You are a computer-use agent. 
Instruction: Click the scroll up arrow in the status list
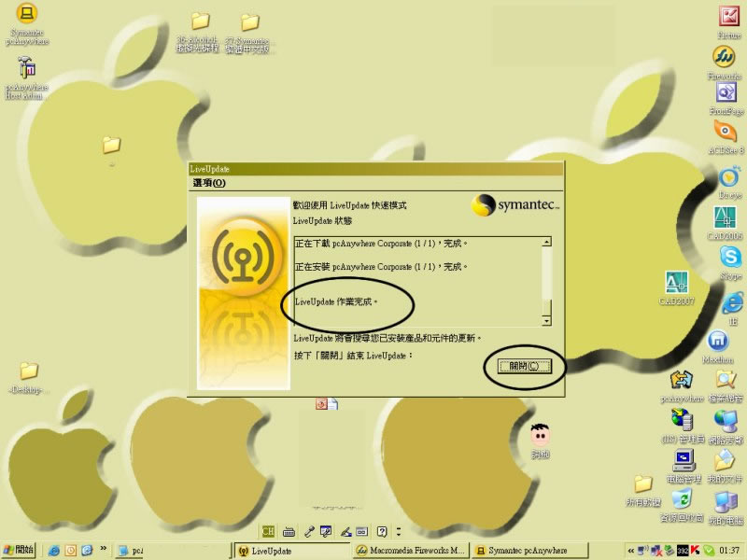pos(546,242)
